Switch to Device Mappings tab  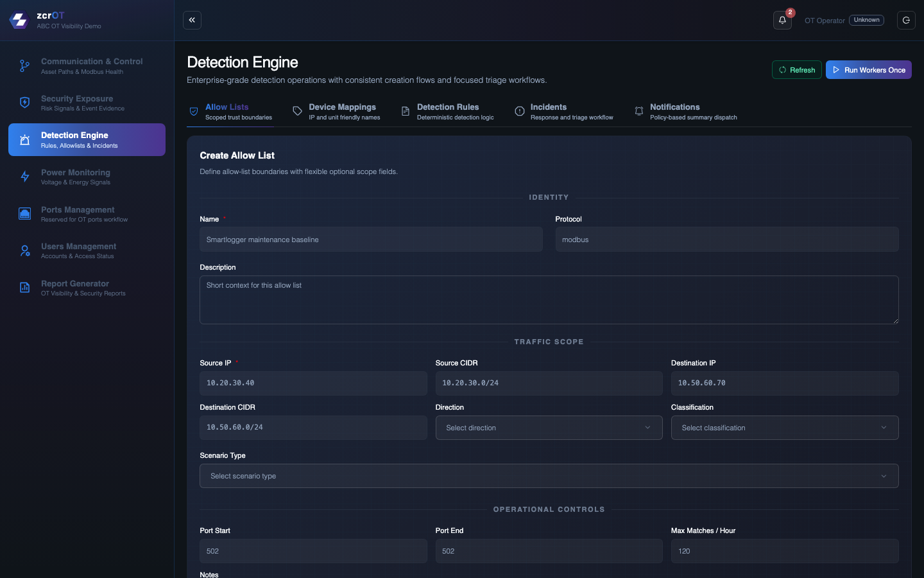tap(336, 112)
